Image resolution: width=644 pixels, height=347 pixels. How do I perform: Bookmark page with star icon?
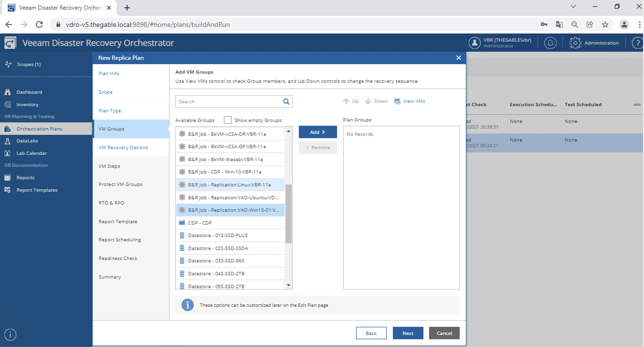605,25
